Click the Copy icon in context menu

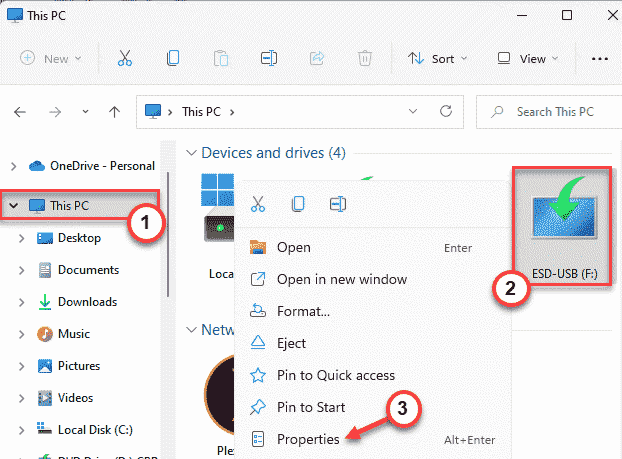pos(298,204)
